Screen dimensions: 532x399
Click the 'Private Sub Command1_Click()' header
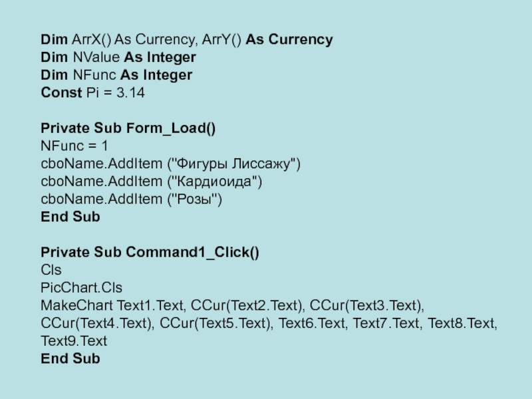pyautogui.click(x=150, y=253)
